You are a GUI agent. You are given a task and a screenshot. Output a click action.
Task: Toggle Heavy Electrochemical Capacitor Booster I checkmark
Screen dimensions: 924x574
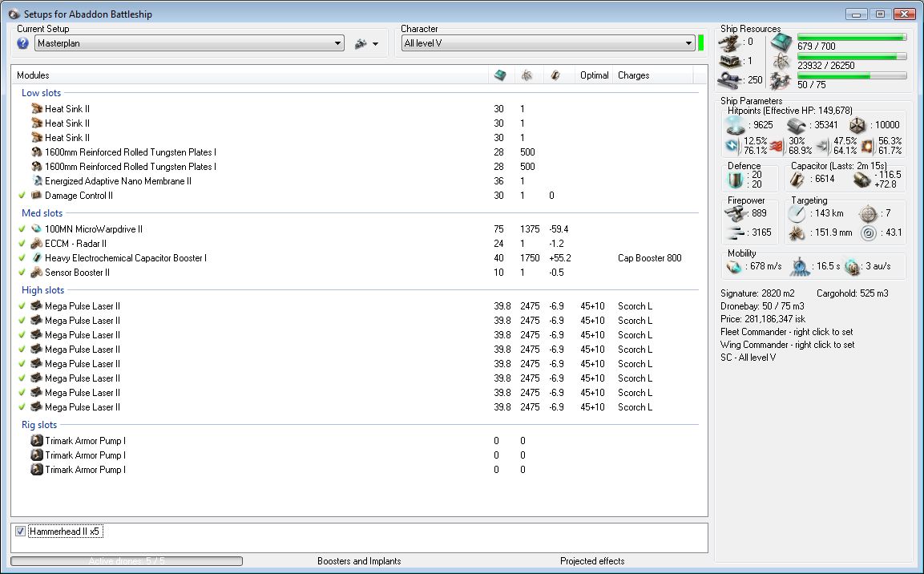pos(22,257)
